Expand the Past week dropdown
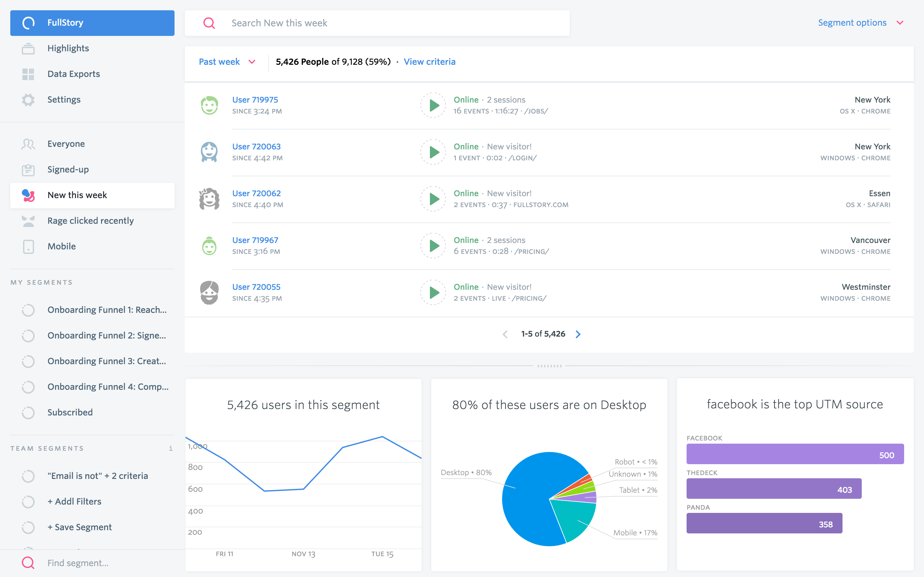 (x=227, y=62)
